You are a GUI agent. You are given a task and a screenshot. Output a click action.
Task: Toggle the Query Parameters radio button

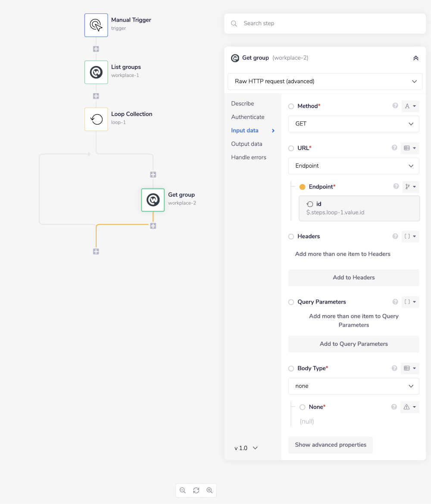[x=291, y=302]
